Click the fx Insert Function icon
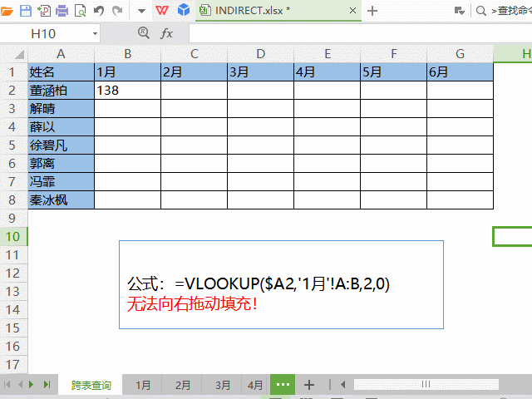 click(x=166, y=33)
